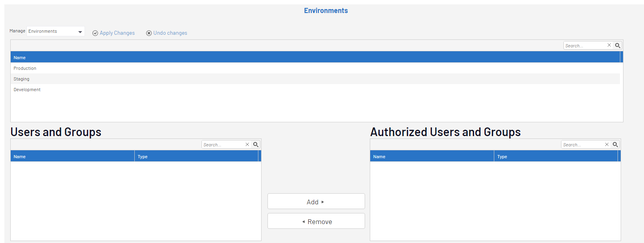Screen dimensions: 644x243
Task: Open the Manage dropdown arrow
Action: pyautogui.click(x=80, y=32)
